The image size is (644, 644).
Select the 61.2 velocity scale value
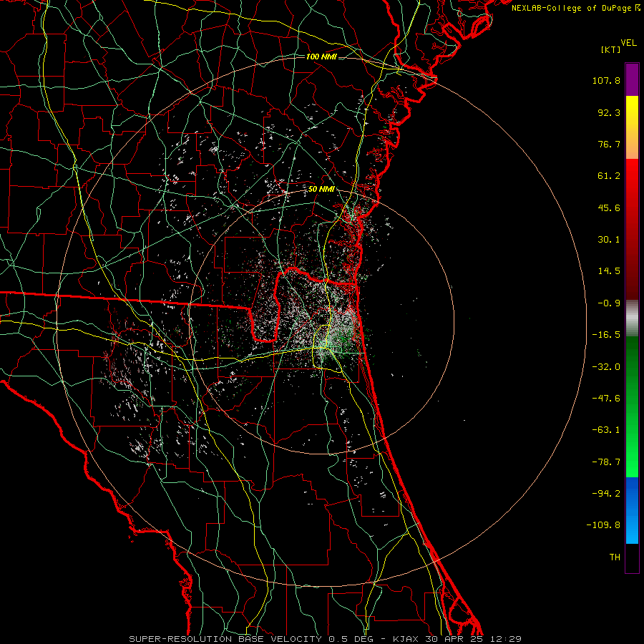pyautogui.click(x=609, y=176)
